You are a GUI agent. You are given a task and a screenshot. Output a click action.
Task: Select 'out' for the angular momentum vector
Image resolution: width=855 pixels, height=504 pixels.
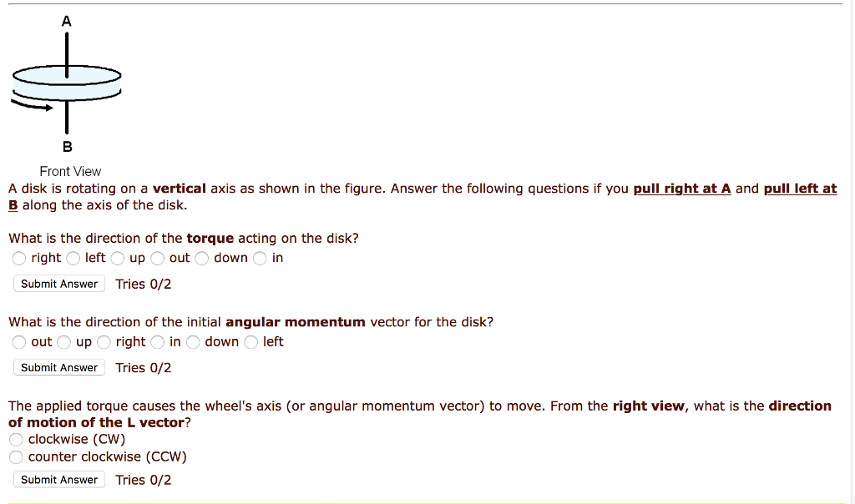coord(20,342)
